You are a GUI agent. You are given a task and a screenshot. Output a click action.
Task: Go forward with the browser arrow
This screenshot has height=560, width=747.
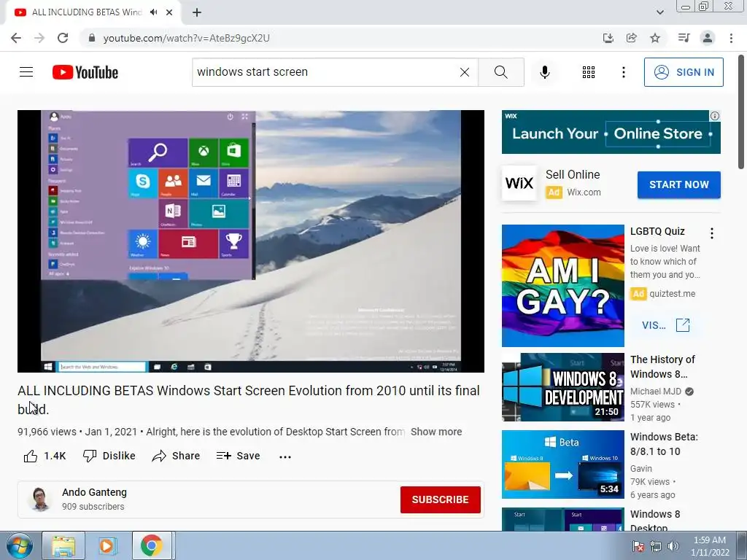[x=39, y=38]
